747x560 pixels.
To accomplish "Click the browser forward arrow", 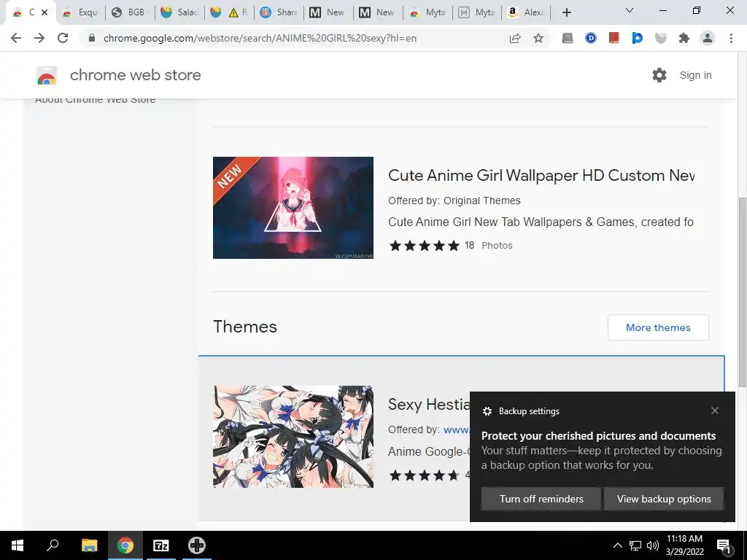I will (x=39, y=38).
